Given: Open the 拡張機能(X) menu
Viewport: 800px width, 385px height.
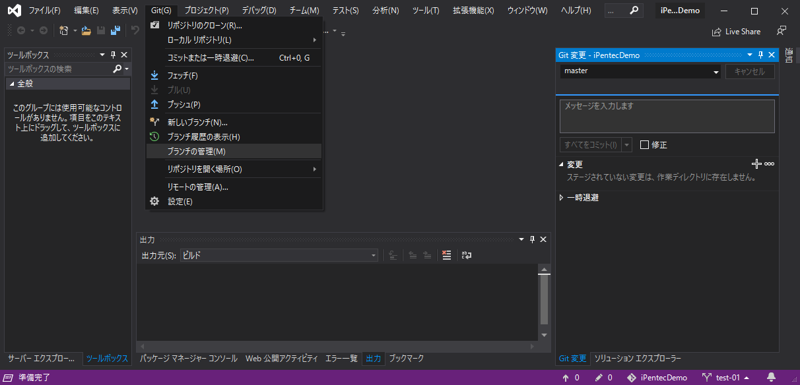Looking at the screenshot, I should coord(473,11).
